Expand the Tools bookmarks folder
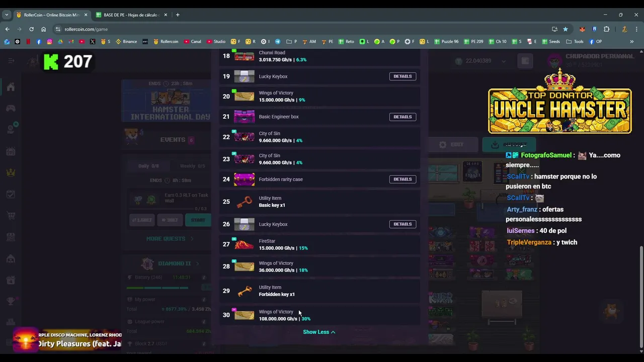Image resolution: width=644 pixels, height=362 pixels. [575, 42]
